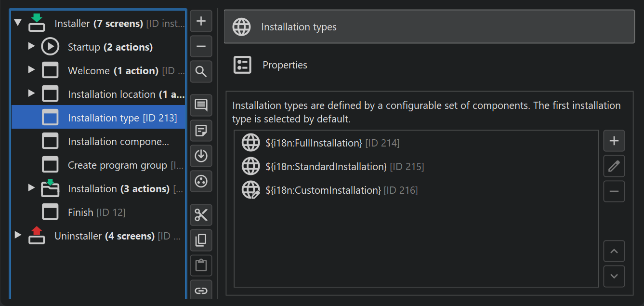Image resolution: width=644 pixels, height=306 pixels.
Task: Add a new installation type with plus
Action: pyautogui.click(x=614, y=141)
